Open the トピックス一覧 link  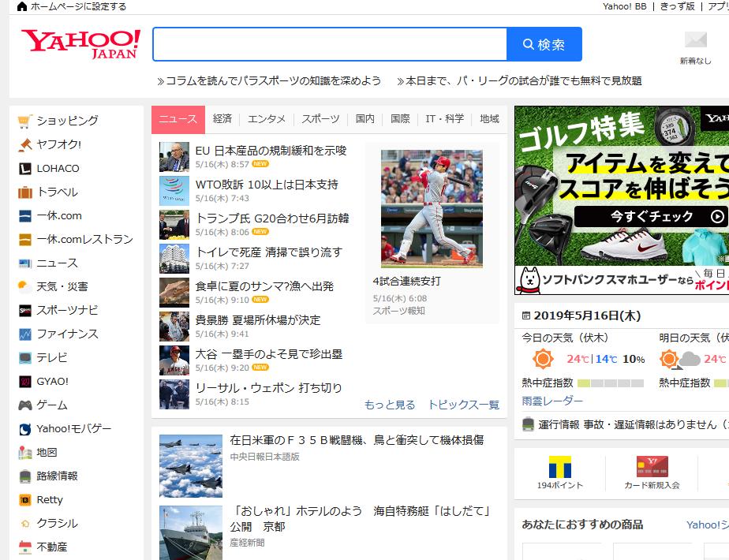pos(464,405)
